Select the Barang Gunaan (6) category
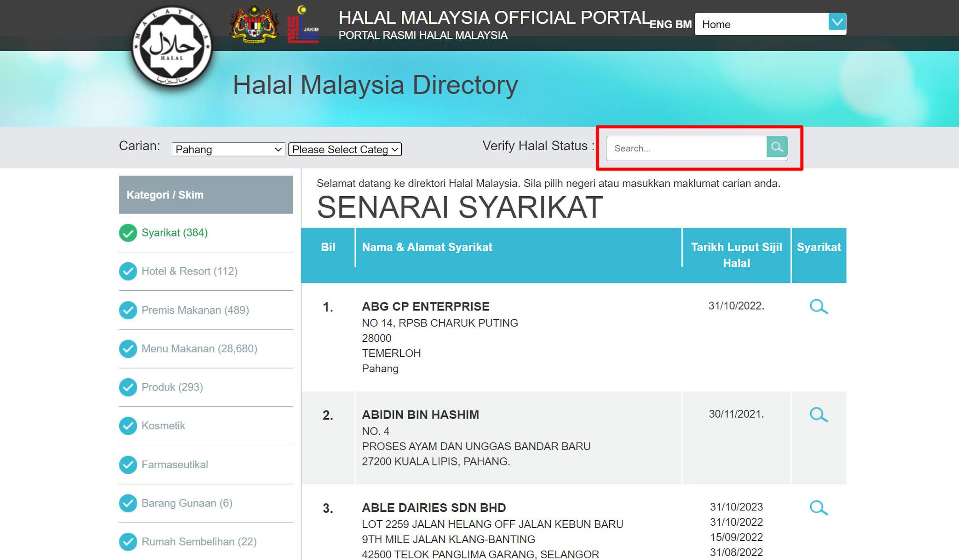Image resolution: width=959 pixels, height=560 pixels. [x=187, y=503]
